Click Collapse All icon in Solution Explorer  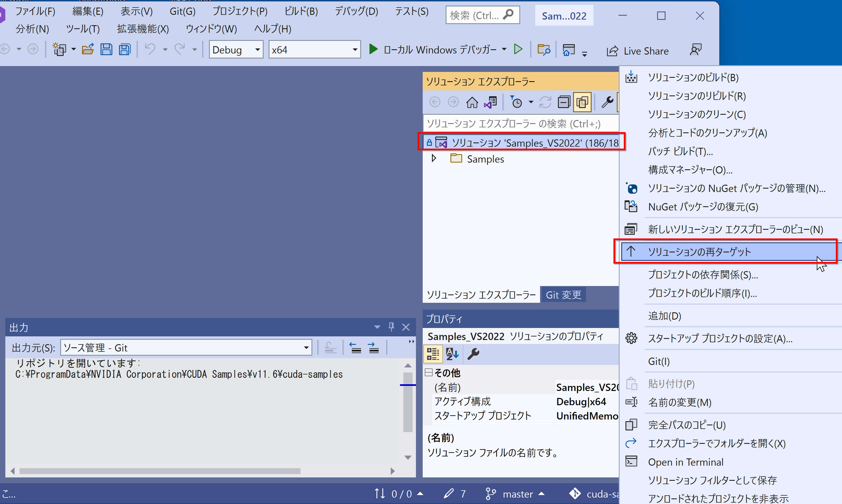564,102
